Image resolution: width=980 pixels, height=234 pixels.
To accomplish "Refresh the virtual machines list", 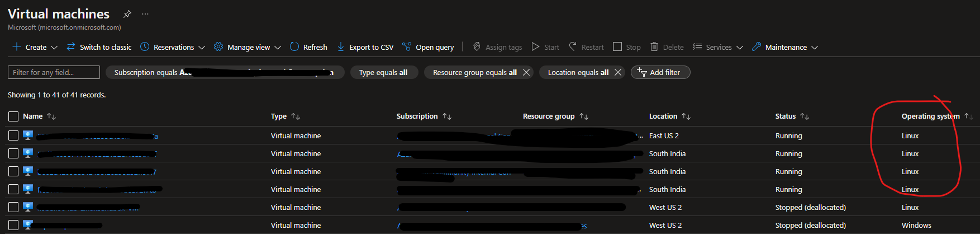I will [x=308, y=47].
